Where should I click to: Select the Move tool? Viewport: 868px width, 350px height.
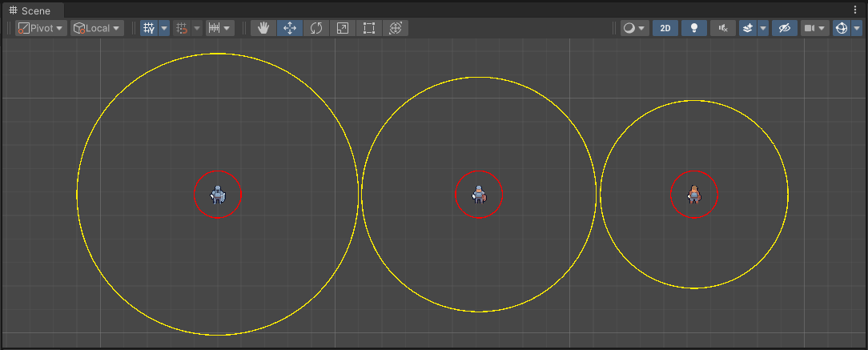290,28
